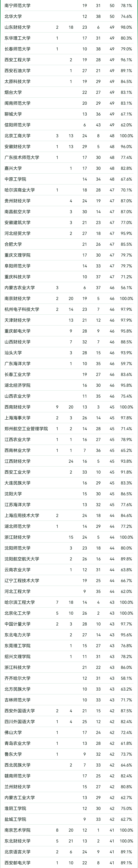Click the 58.1% value for 齐齐哈尔大学
This screenshot has height=868, width=138.
coord(126,678)
